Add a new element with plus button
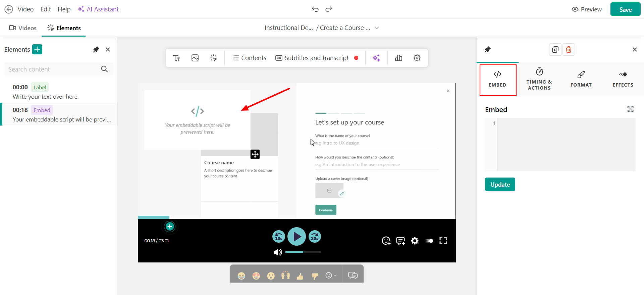The image size is (644, 295). coord(37,49)
